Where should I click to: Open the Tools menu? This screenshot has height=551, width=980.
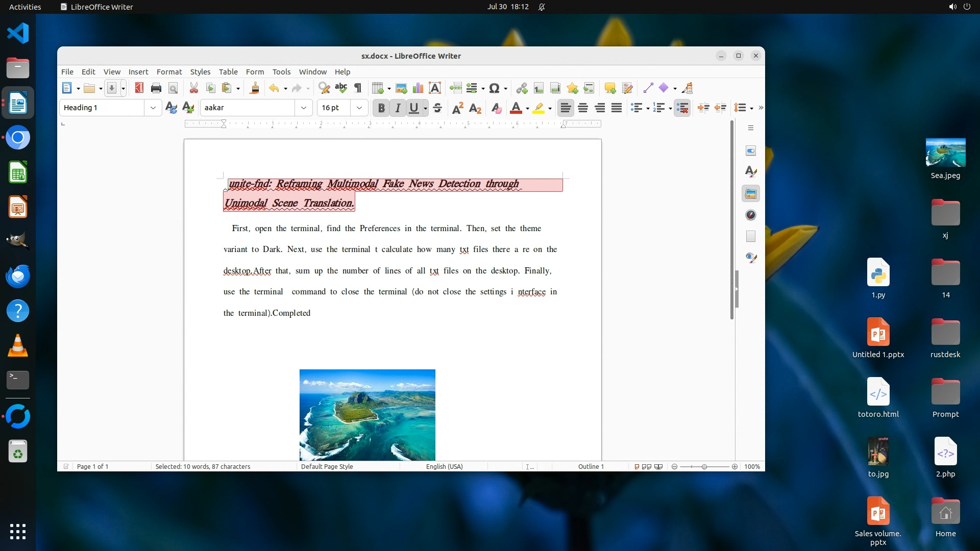pyautogui.click(x=281, y=71)
